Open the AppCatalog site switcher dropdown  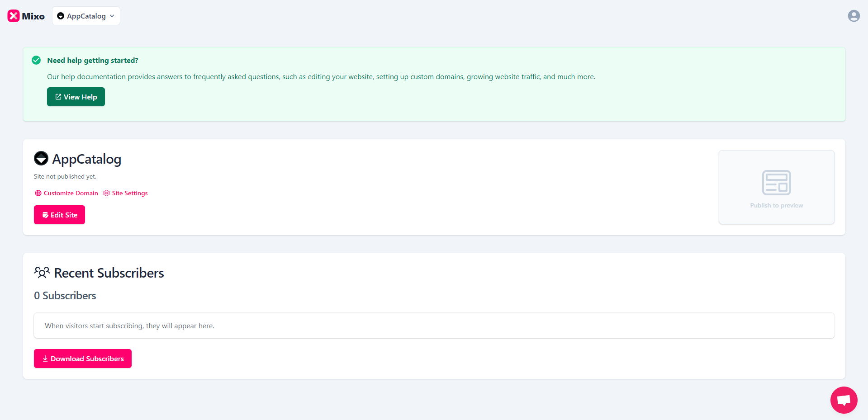(x=86, y=16)
